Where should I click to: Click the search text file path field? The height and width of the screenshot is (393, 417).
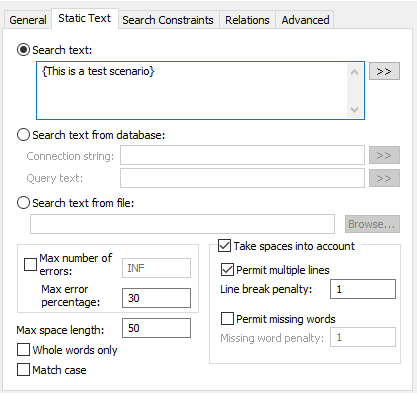pos(182,224)
